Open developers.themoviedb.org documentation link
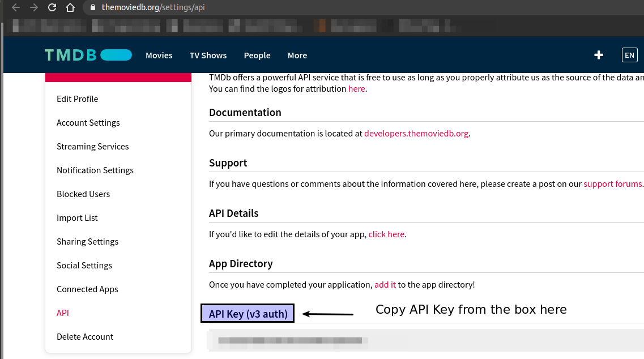The width and height of the screenshot is (644, 359). 416,134
